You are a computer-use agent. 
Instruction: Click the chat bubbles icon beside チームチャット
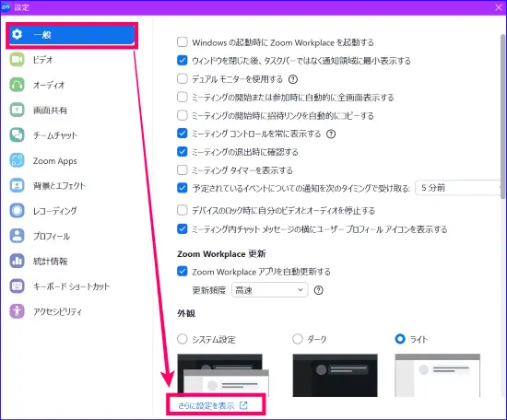17,135
